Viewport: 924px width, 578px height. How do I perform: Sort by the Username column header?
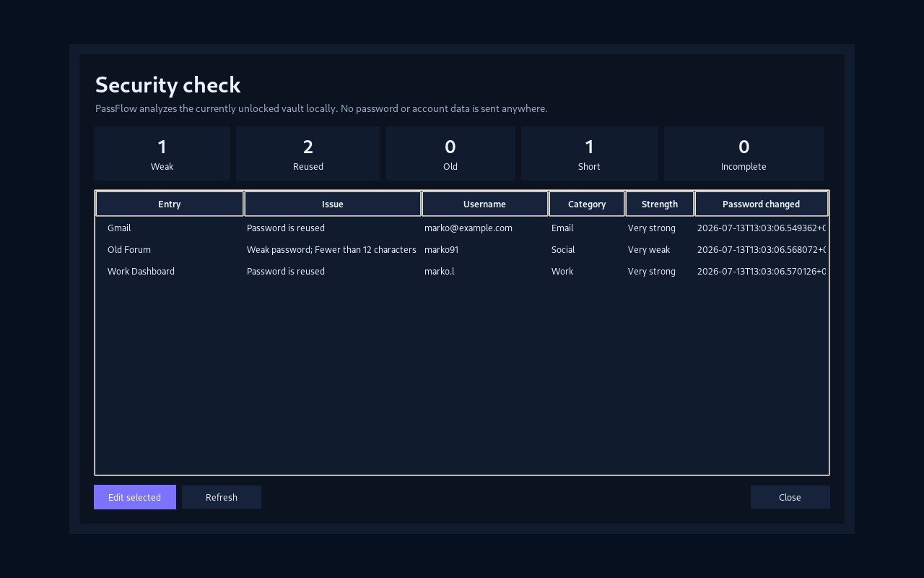point(484,204)
